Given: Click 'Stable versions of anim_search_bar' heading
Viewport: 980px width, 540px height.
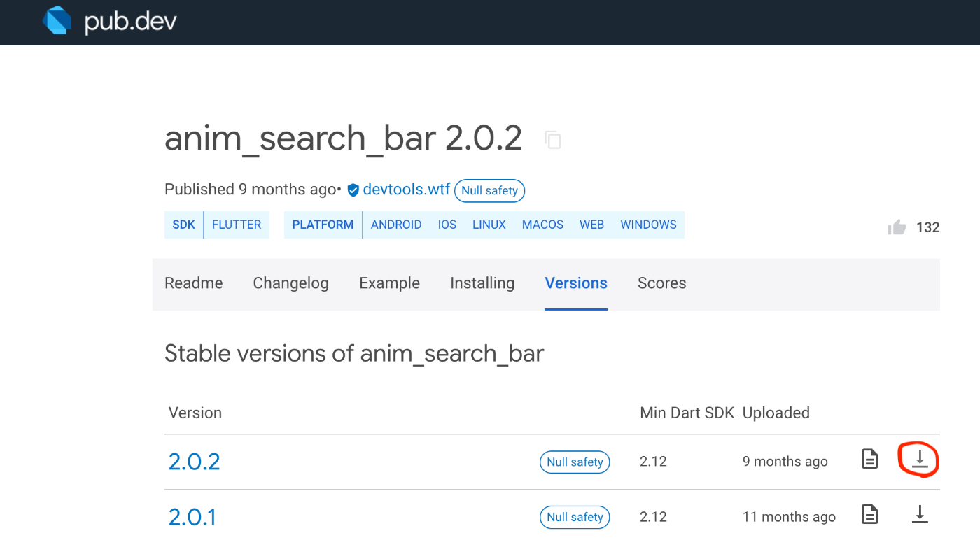Looking at the screenshot, I should pyautogui.click(x=354, y=354).
